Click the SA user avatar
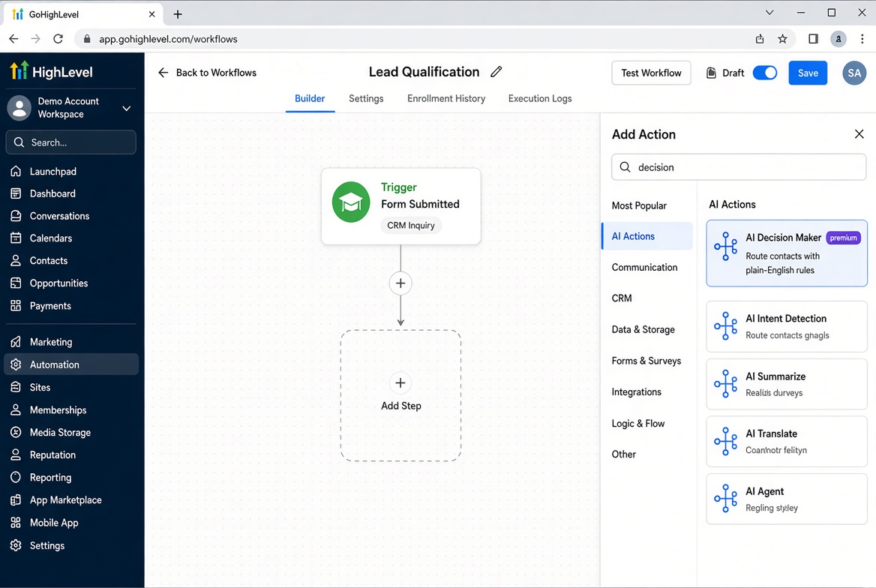Viewport: 876px width, 588px height. 854,73
